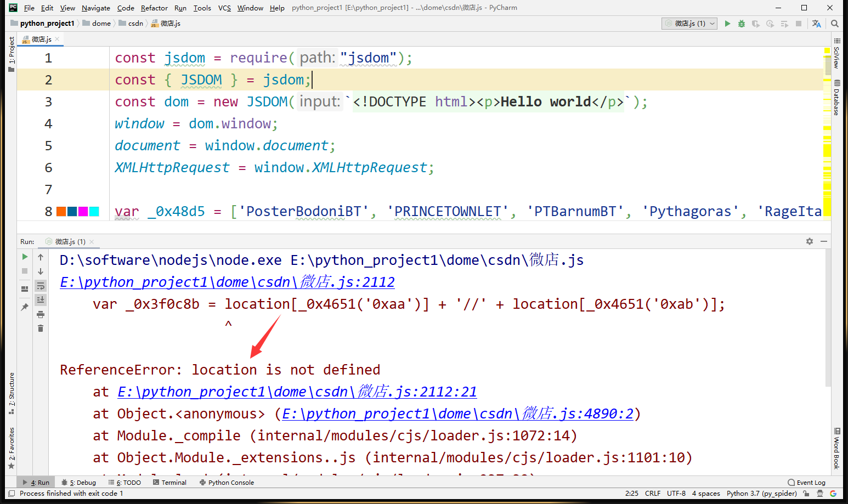Open the SciView side panel
This screenshot has width=848, height=504.
pyautogui.click(x=836, y=53)
